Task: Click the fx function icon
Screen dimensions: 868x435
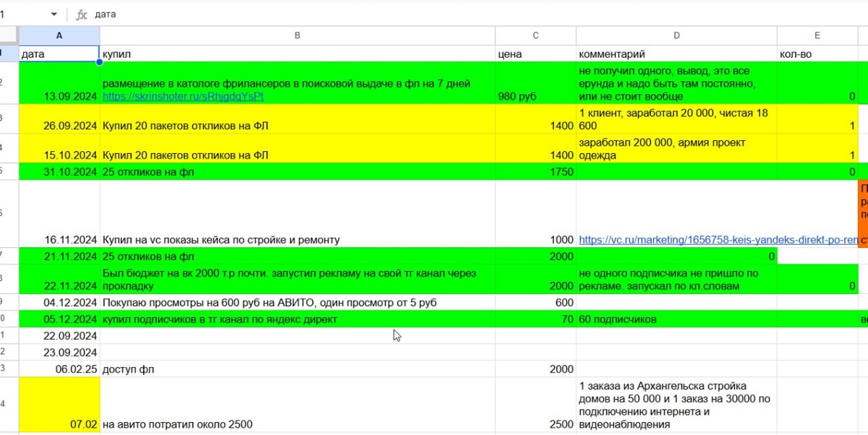Action: (82, 14)
